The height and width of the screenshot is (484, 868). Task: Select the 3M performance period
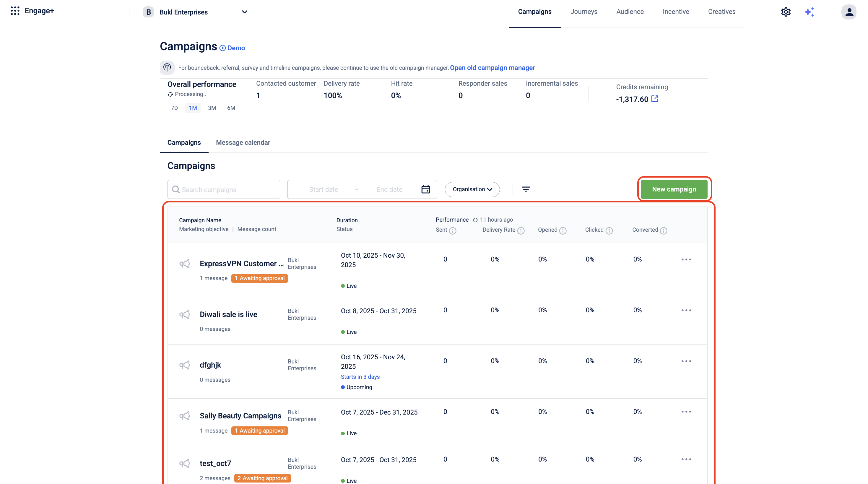pos(212,108)
